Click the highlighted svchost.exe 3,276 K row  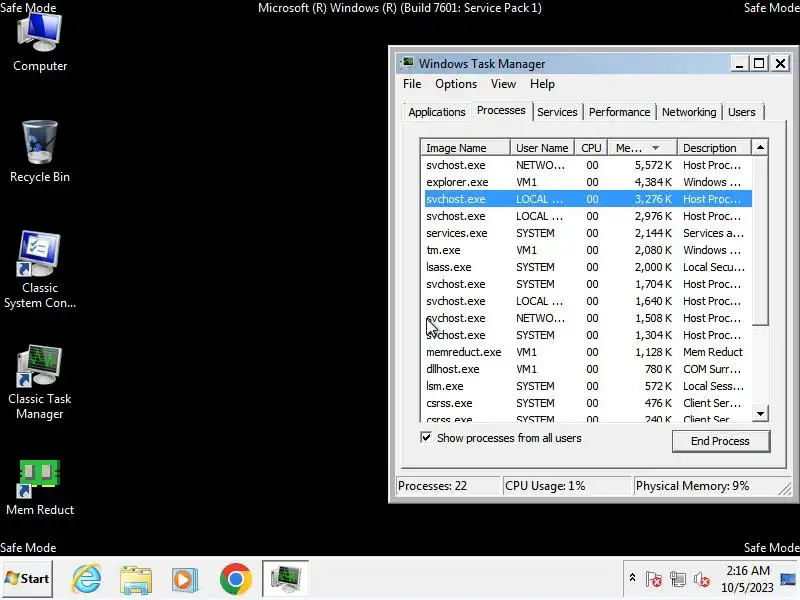click(x=588, y=199)
